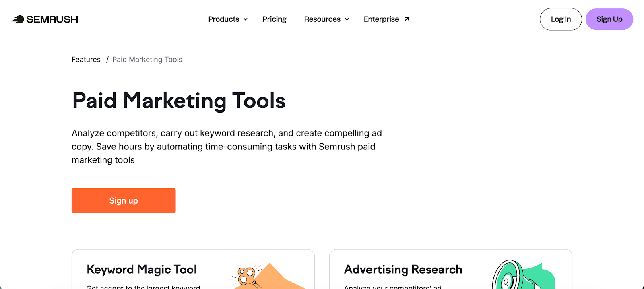Click the purple Sign Up button
644x289 pixels.
coord(609,19)
